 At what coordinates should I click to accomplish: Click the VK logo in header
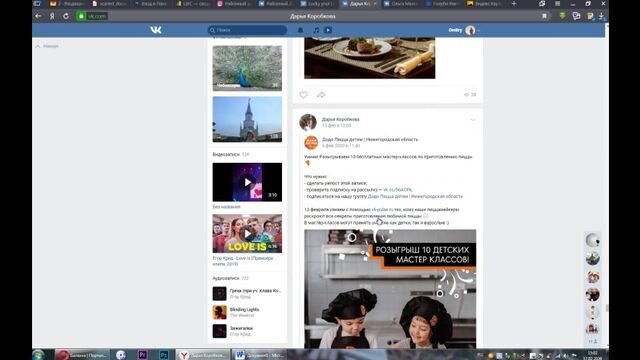(x=156, y=30)
